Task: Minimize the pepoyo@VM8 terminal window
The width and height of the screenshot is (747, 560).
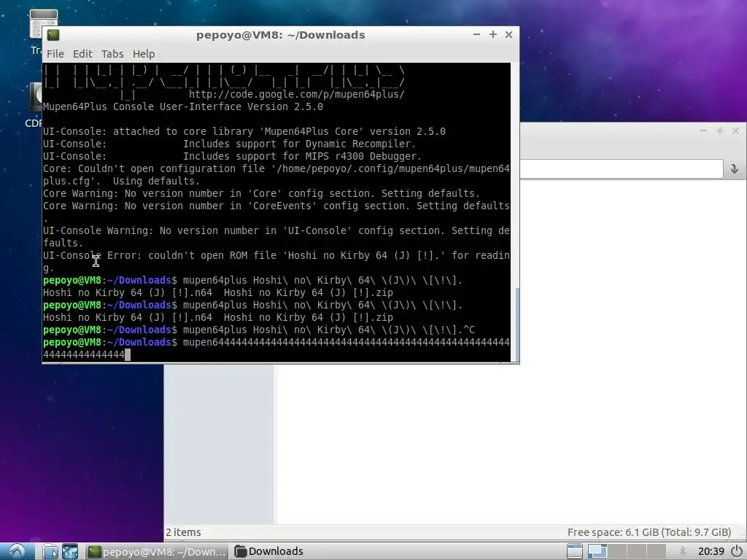Action: [476, 35]
